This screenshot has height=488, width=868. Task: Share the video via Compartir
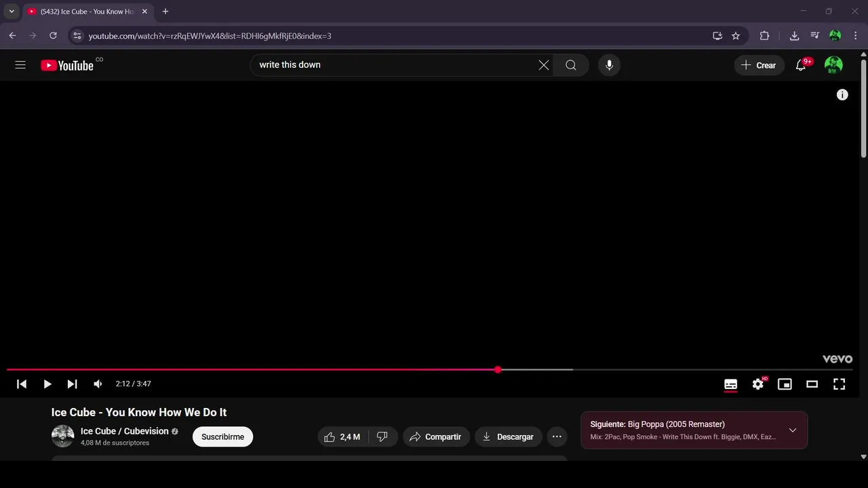(436, 437)
